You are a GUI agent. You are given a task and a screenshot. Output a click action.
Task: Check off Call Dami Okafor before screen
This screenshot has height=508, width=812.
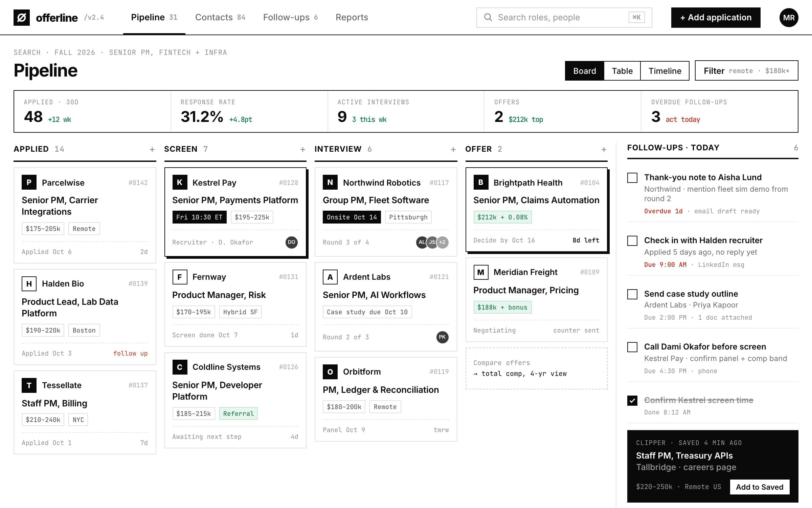(632, 347)
